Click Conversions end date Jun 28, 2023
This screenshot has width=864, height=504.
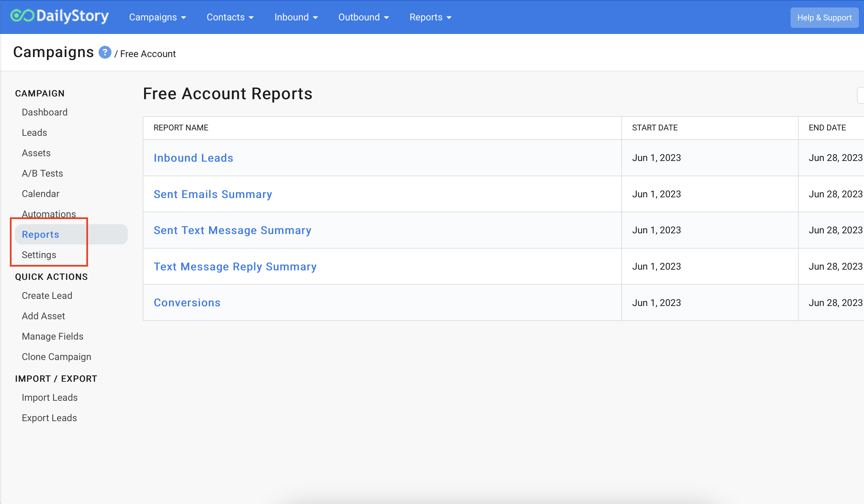(835, 303)
